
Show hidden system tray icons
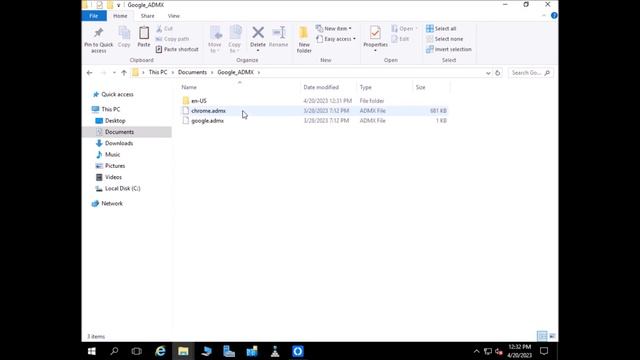pyautogui.click(x=476, y=351)
